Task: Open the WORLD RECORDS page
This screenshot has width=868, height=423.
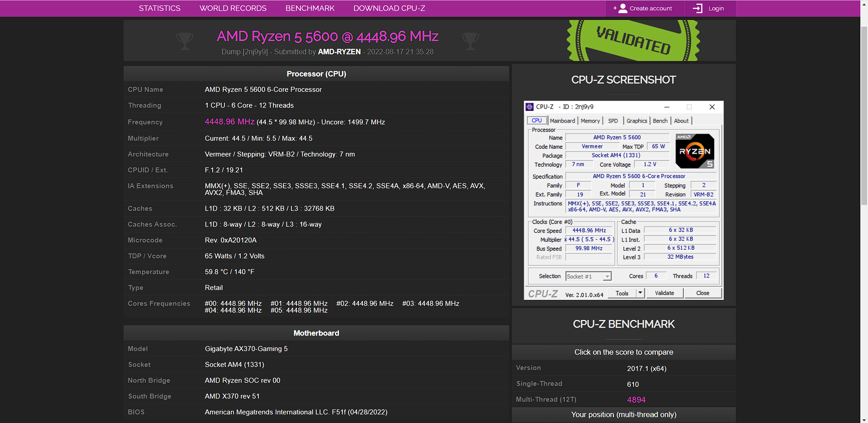Action: pyautogui.click(x=233, y=8)
